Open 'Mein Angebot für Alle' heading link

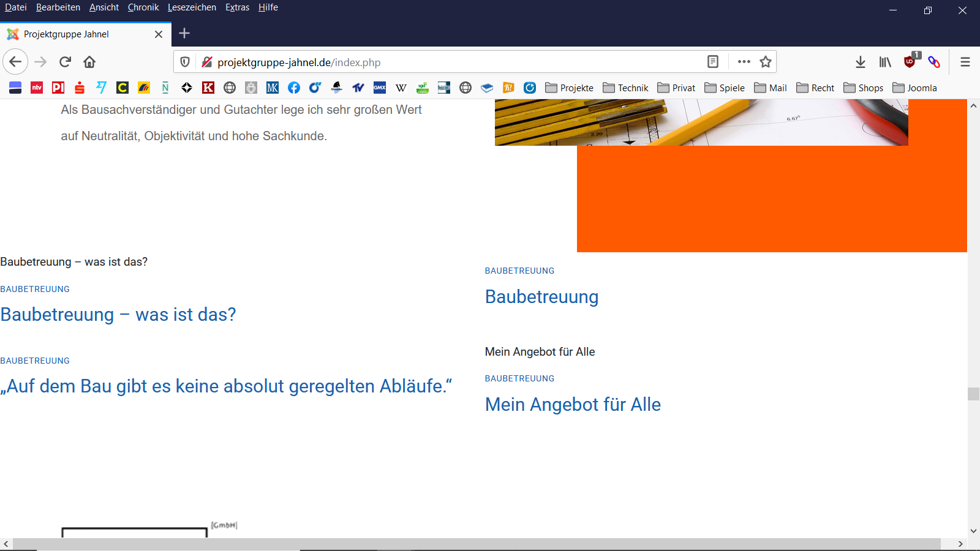[573, 404]
